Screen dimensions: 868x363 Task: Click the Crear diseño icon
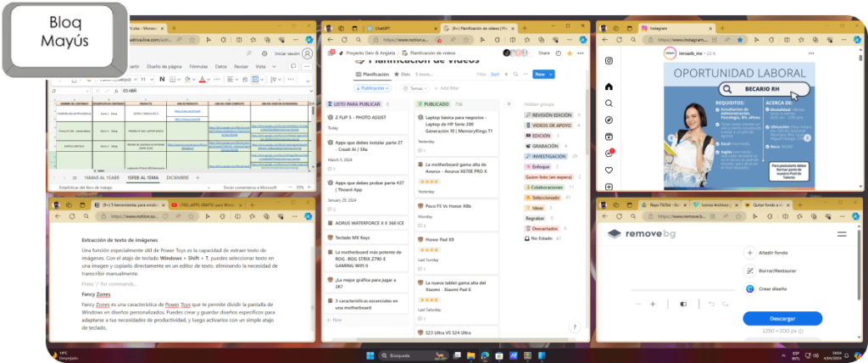point(749,288)
